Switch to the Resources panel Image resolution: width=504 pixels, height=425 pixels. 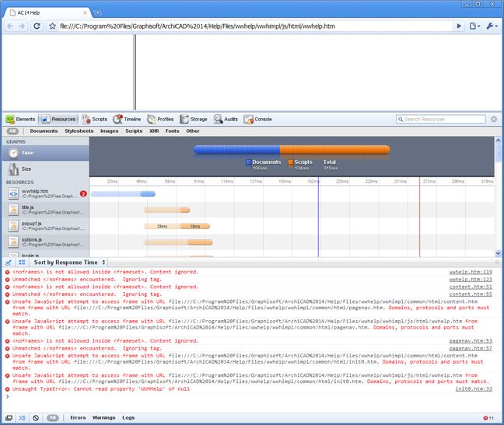(x=58, y=119)
